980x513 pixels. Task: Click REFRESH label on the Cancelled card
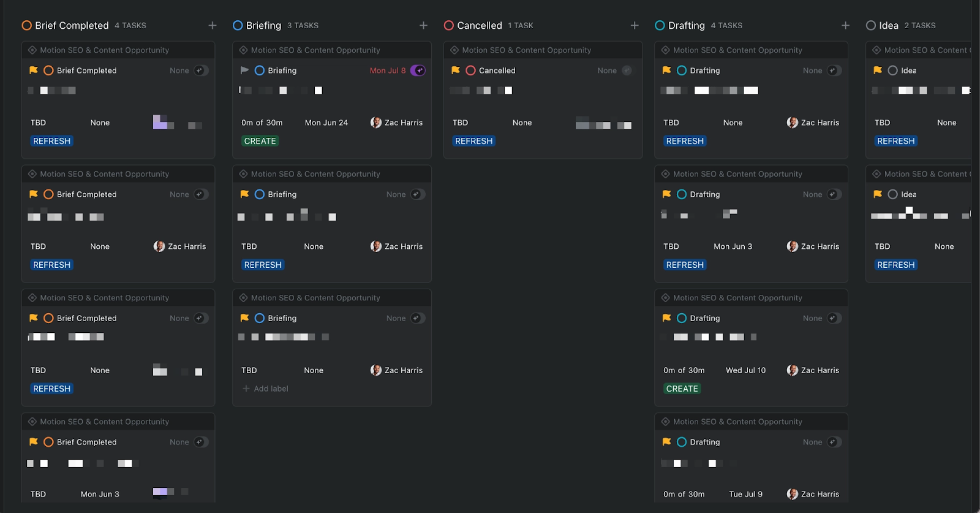[x=473, y=141]
